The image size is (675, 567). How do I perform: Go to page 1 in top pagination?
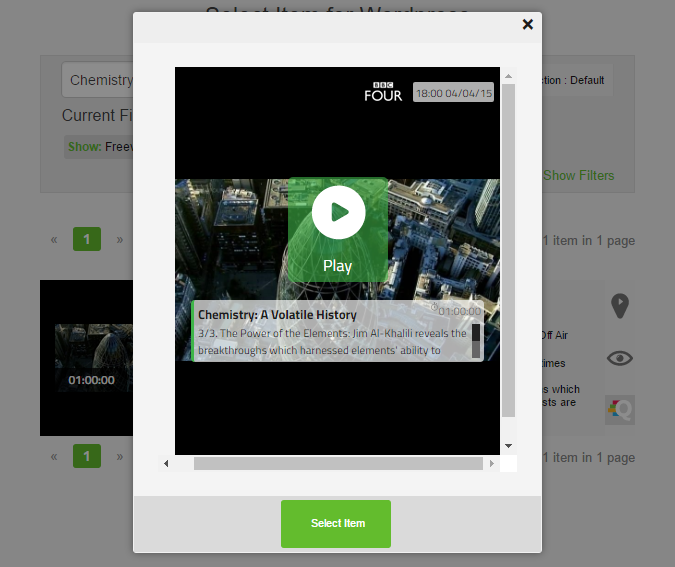tap(87, 240)
